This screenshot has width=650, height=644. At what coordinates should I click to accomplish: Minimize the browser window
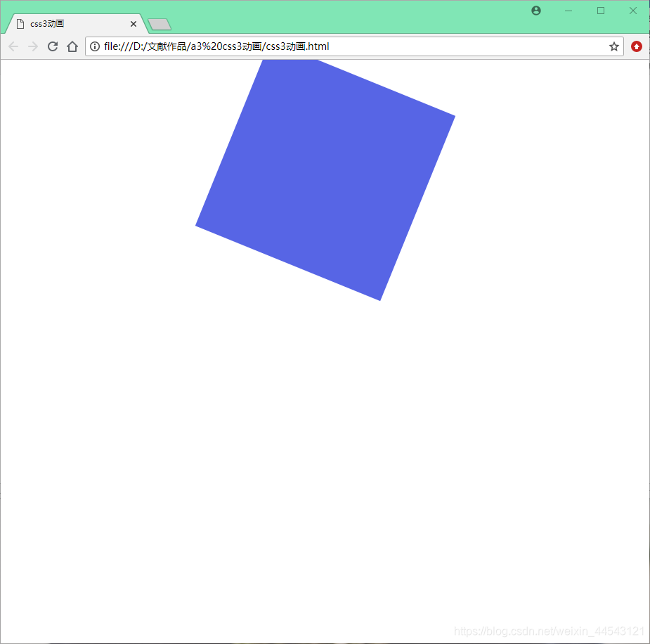click(568, 11)
